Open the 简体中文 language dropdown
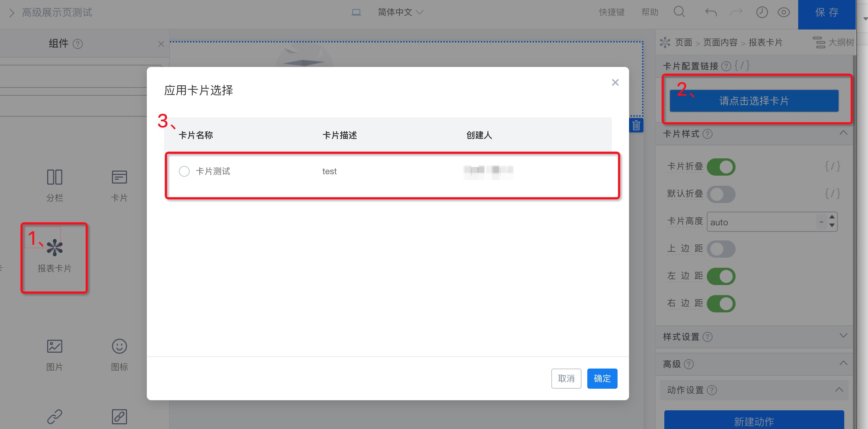Image resolution: width=868 pixels, height=429 pixels. coord(400,13)
